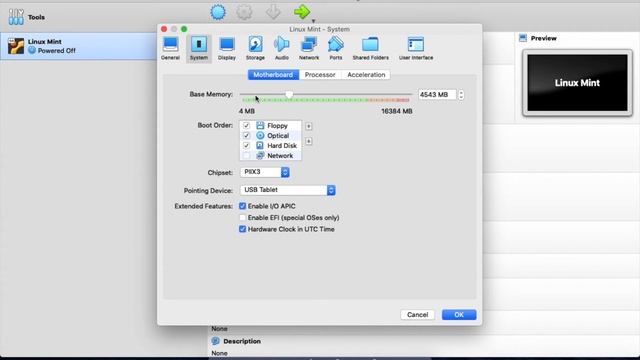The image size is (640, 360).
Task: Click the green Start arrow toolbar icon
Action: pyautogui.click(x=302, y=12)
